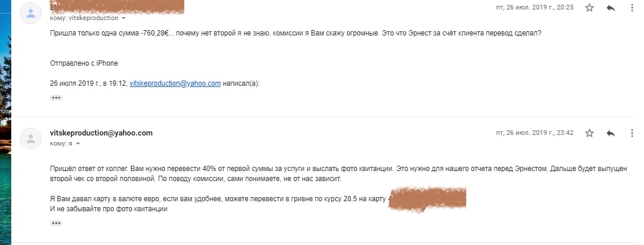
Task: Show trimmed content in the second message
Action: tap(56, 223)
